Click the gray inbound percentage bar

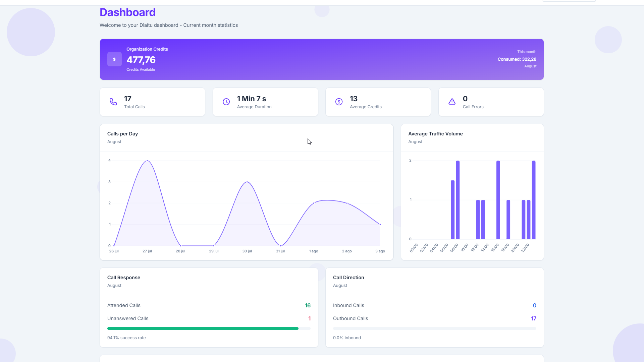tap(434, 328)
